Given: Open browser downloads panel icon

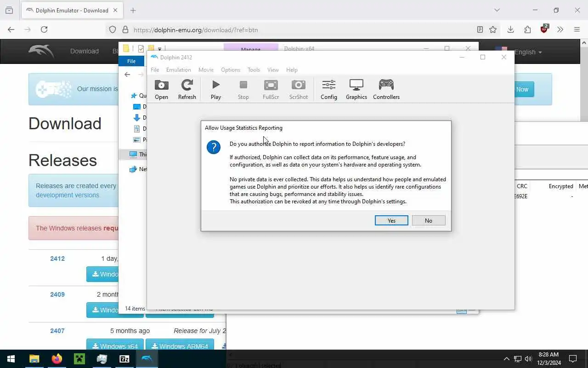Looking at the screenshot, I should 510,29.
